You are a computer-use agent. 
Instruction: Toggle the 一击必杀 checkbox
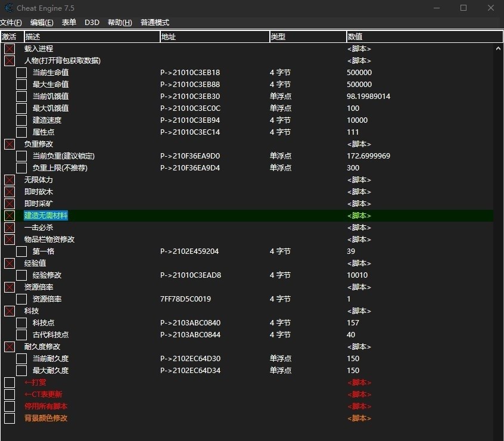tap(9, 227)
